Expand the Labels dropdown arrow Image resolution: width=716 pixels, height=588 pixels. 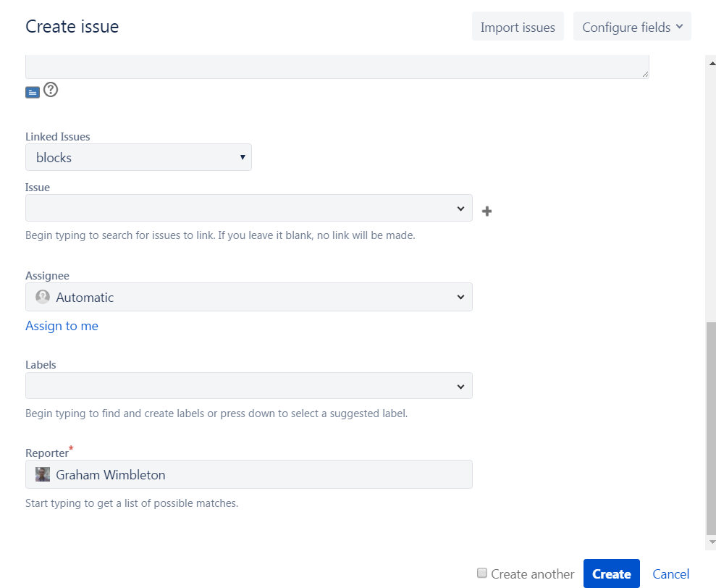coord(460,387)
